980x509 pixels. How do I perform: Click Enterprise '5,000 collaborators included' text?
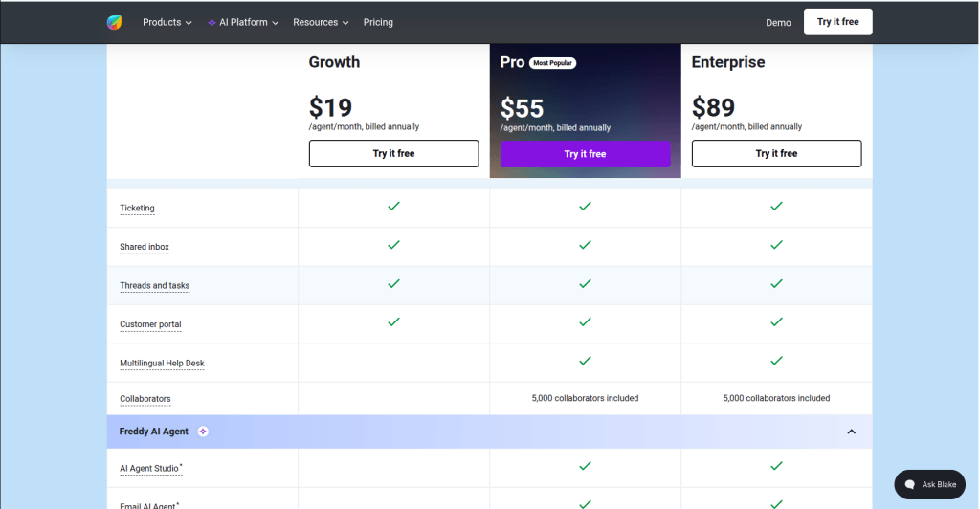(776, 398)
